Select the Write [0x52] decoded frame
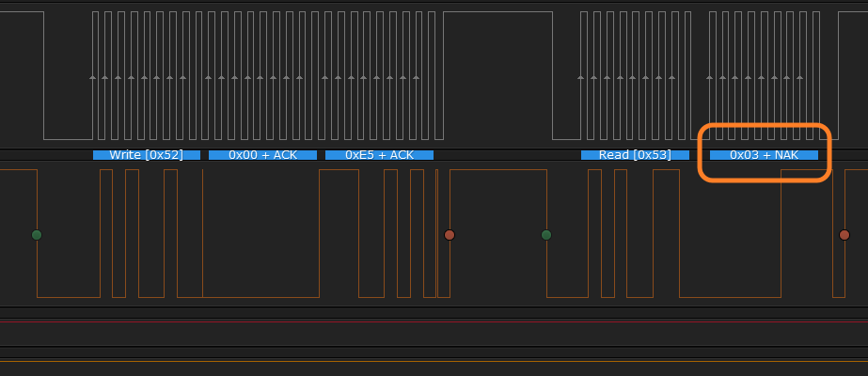 (146, 155)
